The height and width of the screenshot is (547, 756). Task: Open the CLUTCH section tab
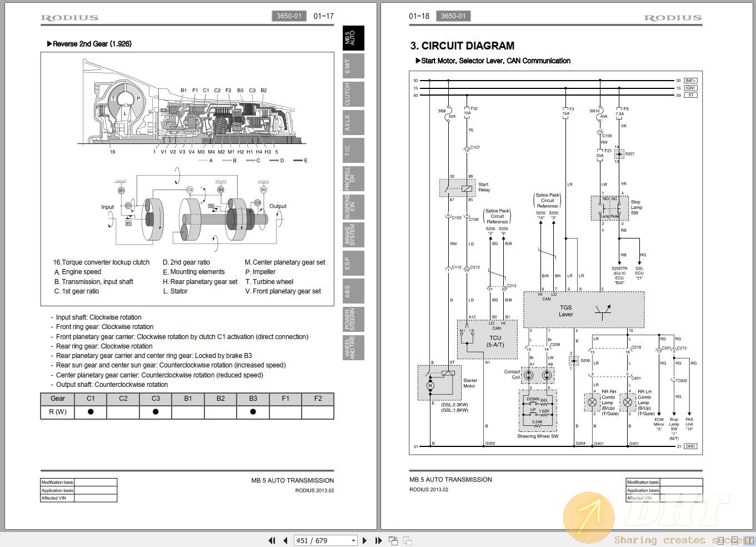click(353, 94)
